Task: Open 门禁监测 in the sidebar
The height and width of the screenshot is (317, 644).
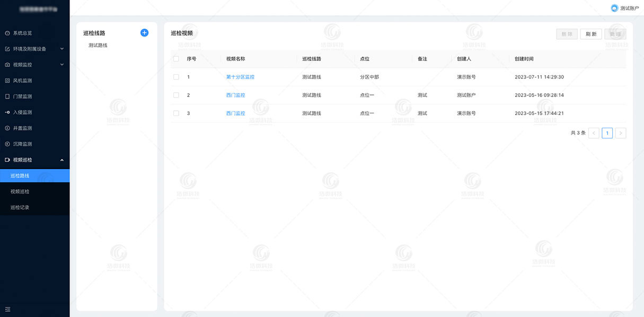Action: pyautogui.click(x=24, y=96)
